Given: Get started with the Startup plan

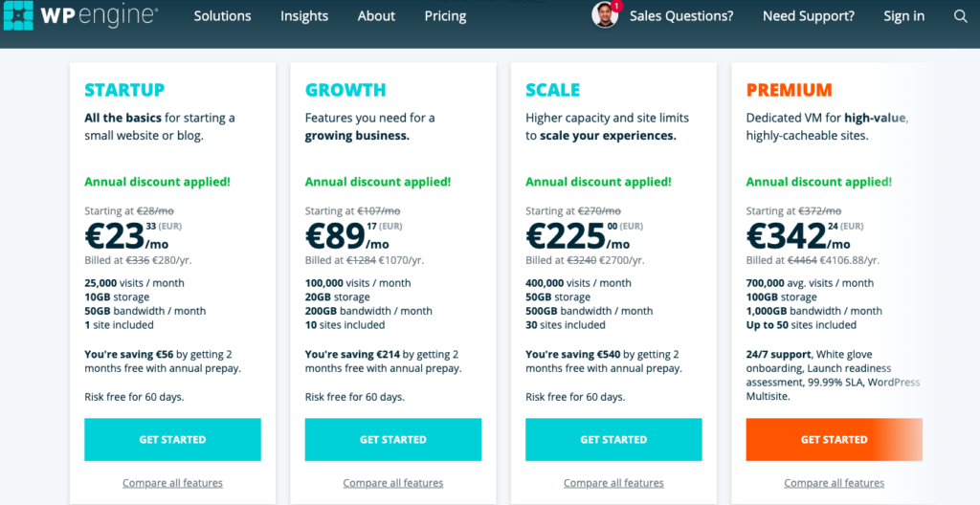Looking at the screenshot, I should pos(172,439).
